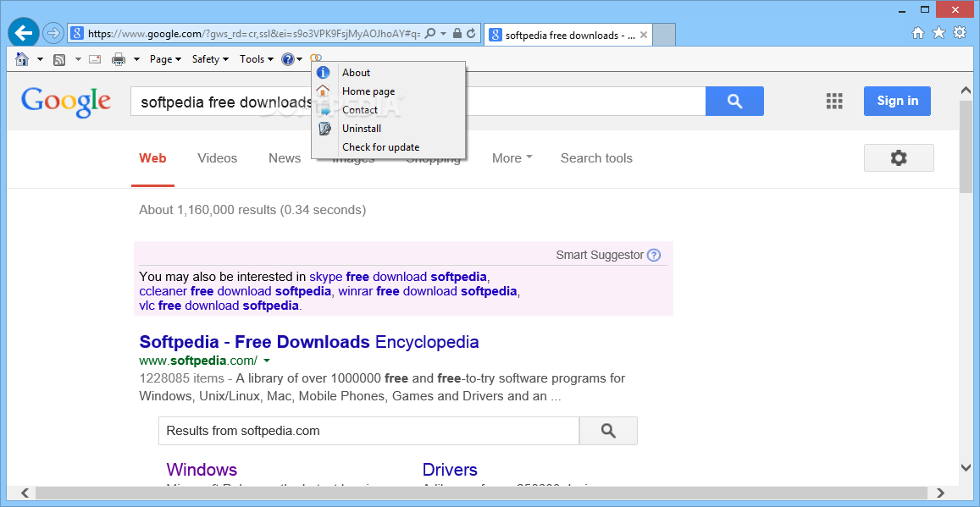Open the Google apps grid icon
The image size is (980, 507).
[x=834, y=102]
